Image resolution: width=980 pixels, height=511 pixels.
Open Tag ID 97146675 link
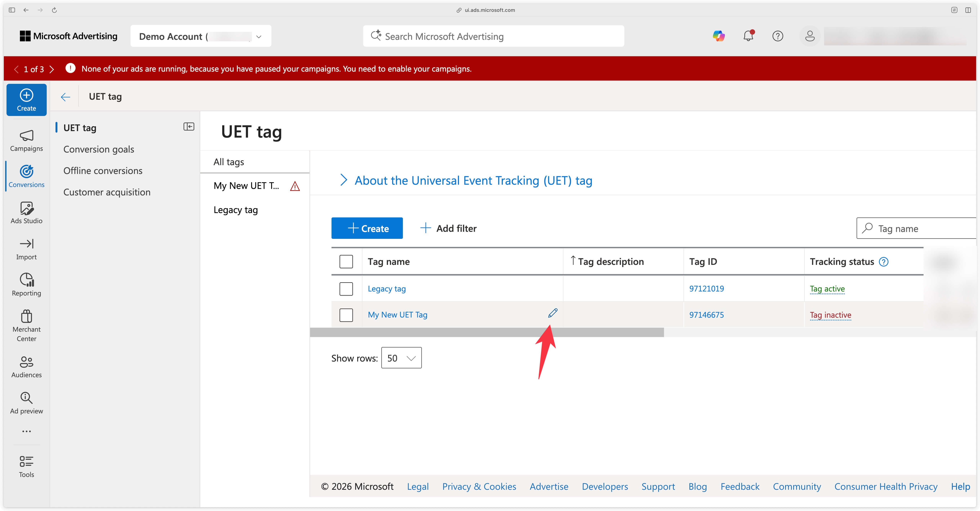tap(706, 315)
